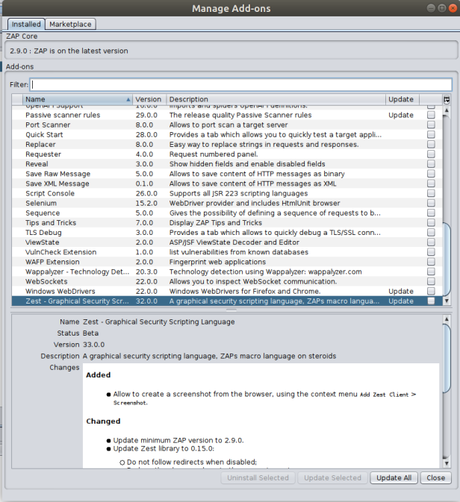Screen dimensions: 460x502
Task: Click the Uninstall Selected button
Action: 258,478
